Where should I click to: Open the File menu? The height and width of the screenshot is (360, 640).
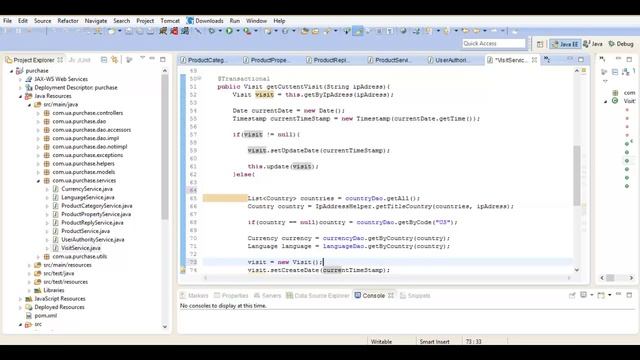(x=7, y=21)
